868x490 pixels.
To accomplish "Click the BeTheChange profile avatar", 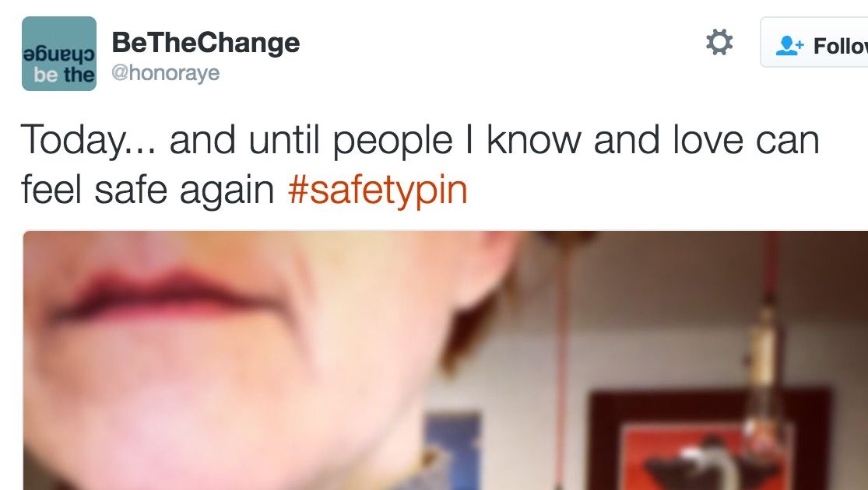I will point(59,54).
